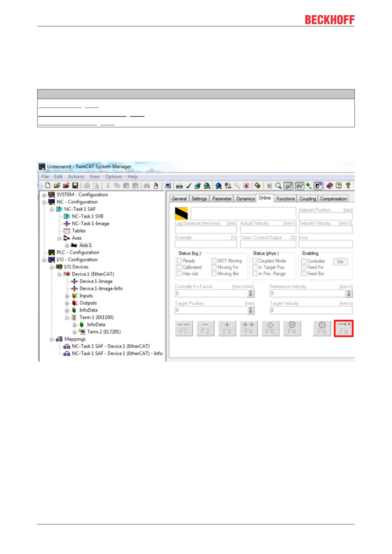Switch to the Dynamics tab
The image size is (392, 554).
246,199
